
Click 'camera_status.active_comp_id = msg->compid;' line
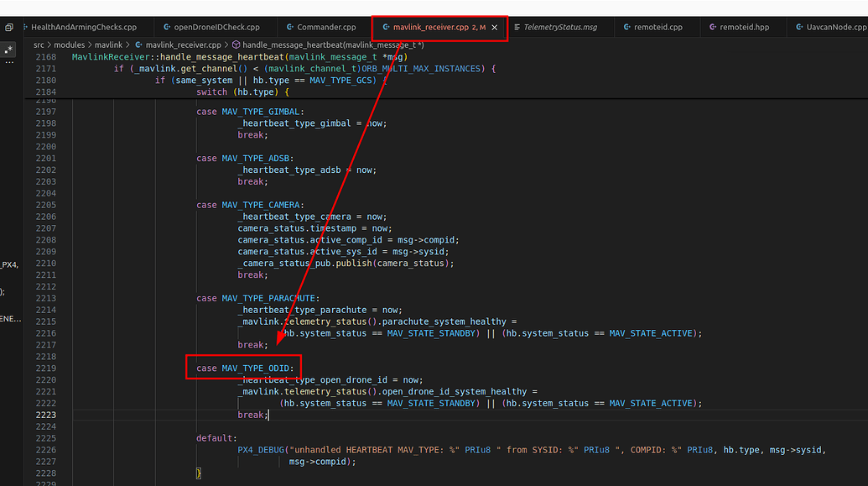(x=349, y=240)
